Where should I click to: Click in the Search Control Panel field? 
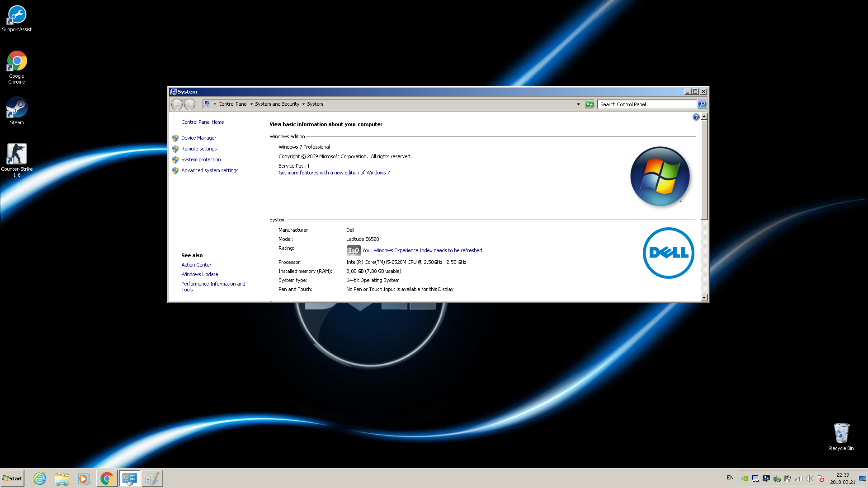646,104
